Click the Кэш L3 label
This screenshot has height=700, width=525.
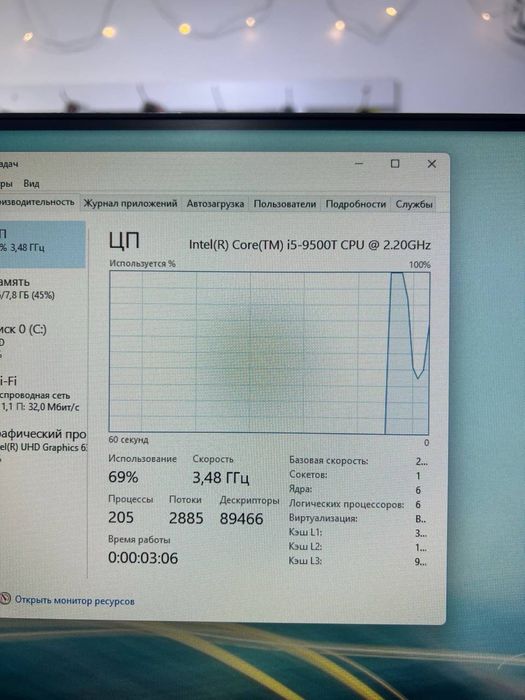(x=305, y=561)
